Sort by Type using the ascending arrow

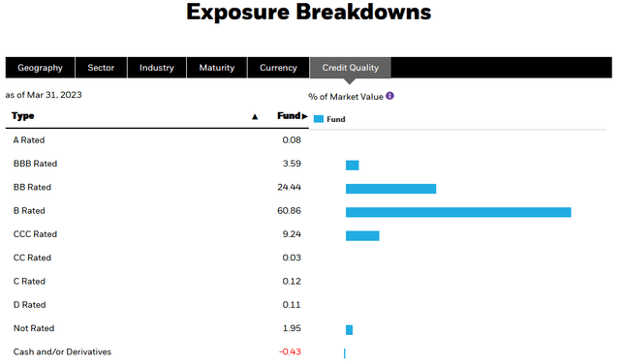point(255,116)
